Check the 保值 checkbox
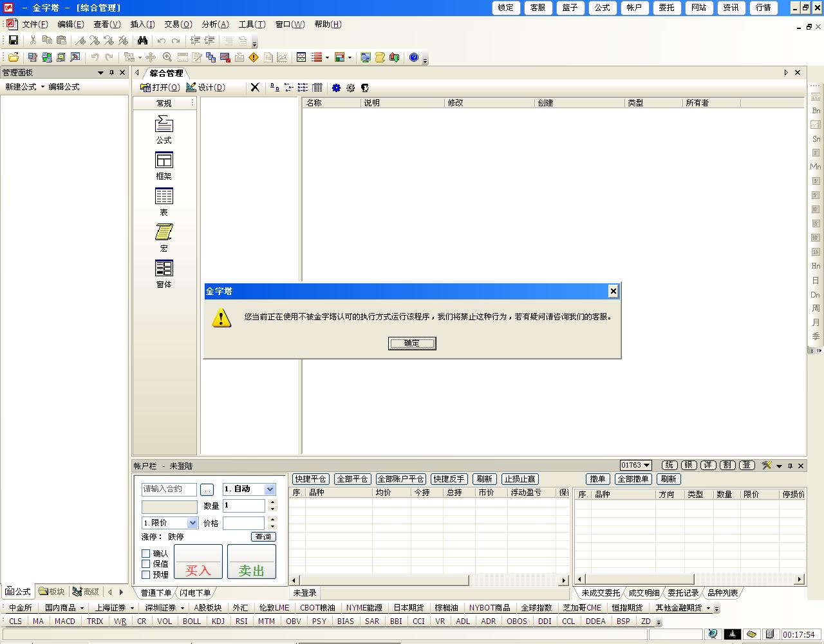824x644 pixels. tap(146, 564)
